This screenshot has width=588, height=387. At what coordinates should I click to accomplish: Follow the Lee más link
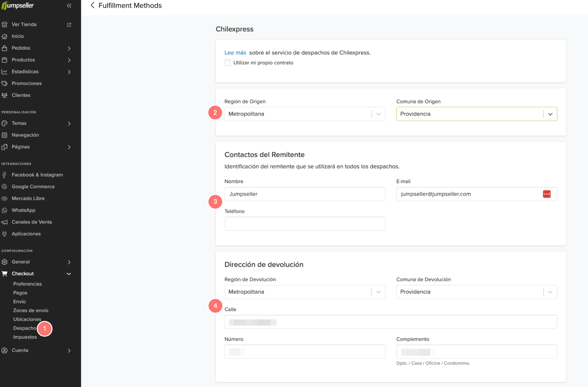pyautogui.click(x=235, y=53)
